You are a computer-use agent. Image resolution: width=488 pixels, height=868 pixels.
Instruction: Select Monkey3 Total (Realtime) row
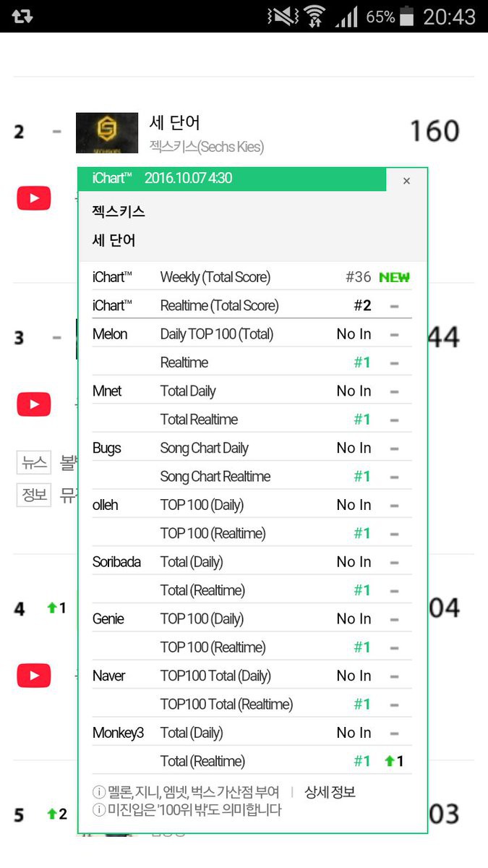[x=252, y=761]
